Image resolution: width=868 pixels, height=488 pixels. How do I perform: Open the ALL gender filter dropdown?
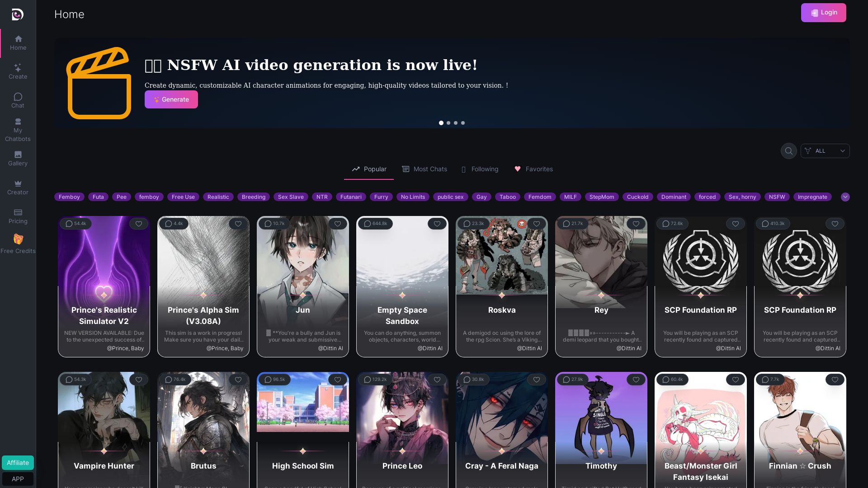pyautogui.click(x=825, y=151)
